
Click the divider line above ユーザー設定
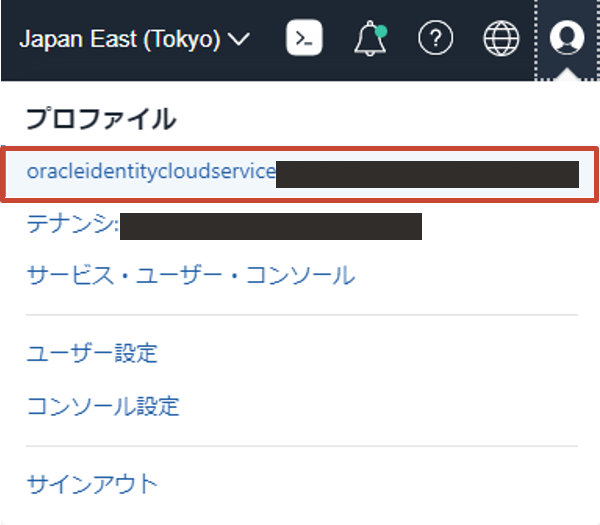300,315
